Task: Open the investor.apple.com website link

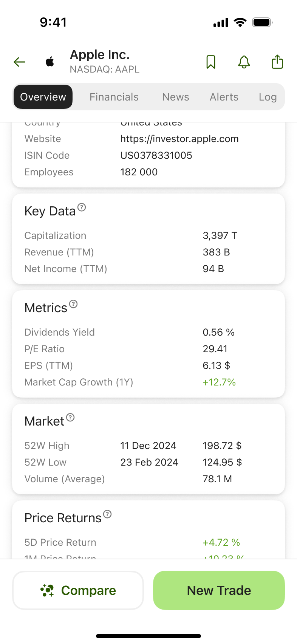Action: [179, 139]
